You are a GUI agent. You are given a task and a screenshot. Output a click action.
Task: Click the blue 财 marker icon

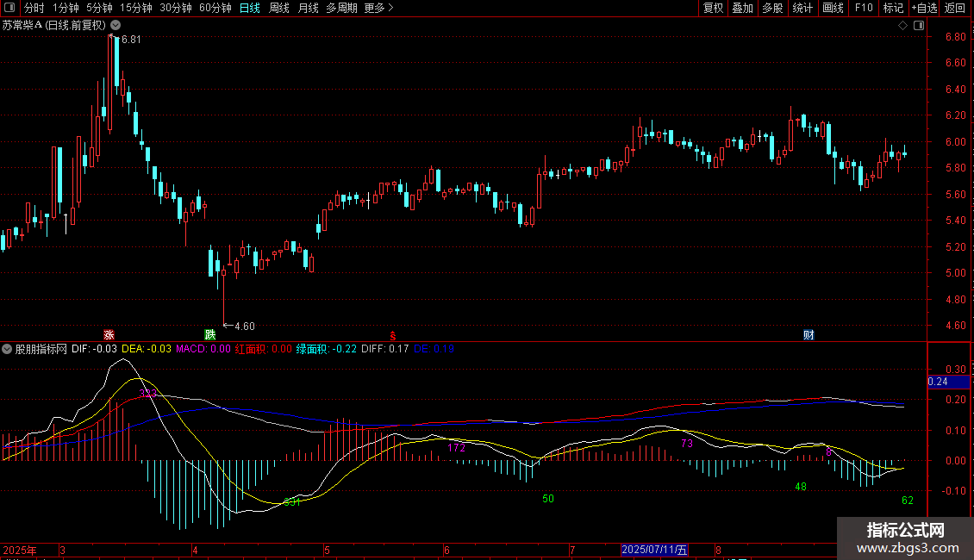pyautogui.click(x=809, y=334)
